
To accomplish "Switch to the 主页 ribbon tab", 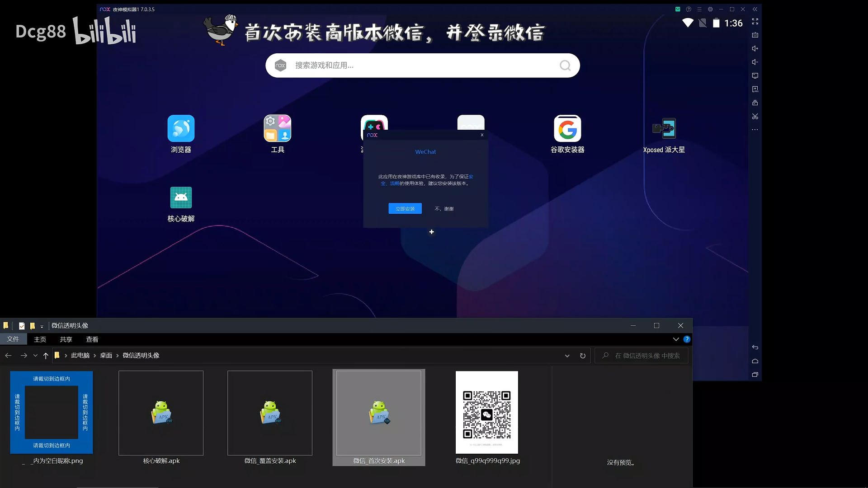I will click(x=40, y=339).
